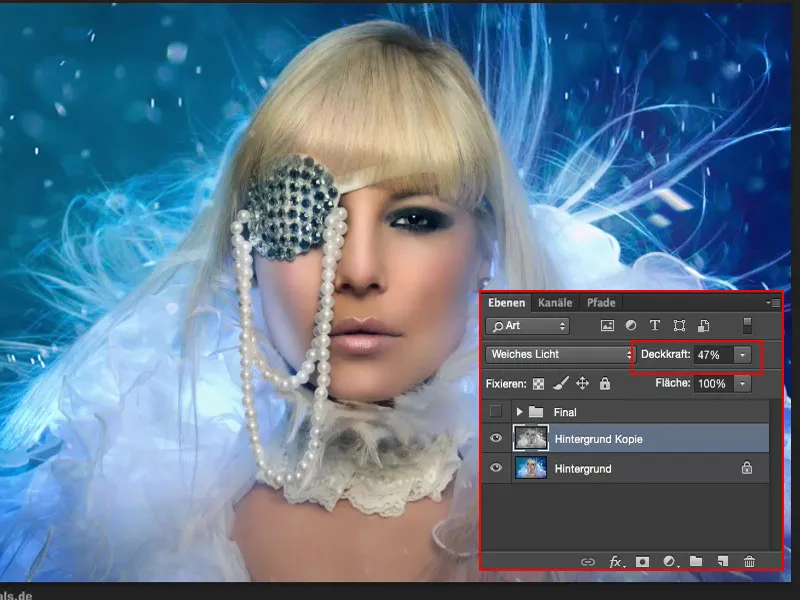The image size is (800, 600).
Task: Filter layers by shape layers icon
Action: pyautogui.click(x=679, y=326)
